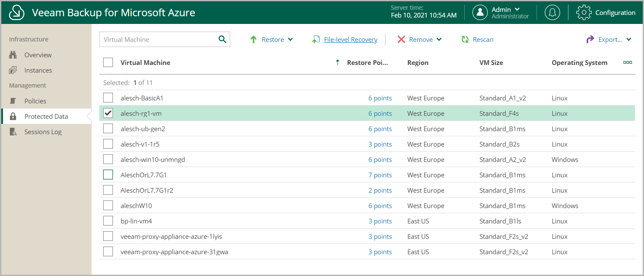Expand the Admin account dropdown arrow

point(517,9)
